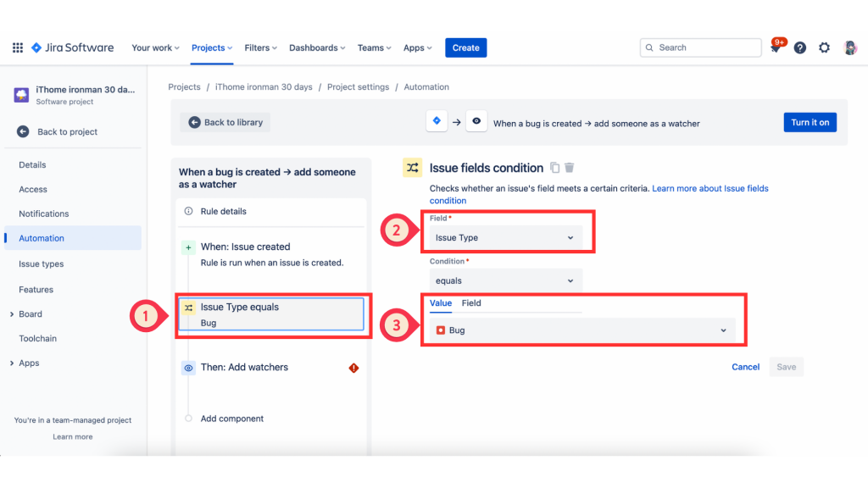Click the Save button
Image resolution: width=868 pixels, height=488 pixels.
pos(786,367)
